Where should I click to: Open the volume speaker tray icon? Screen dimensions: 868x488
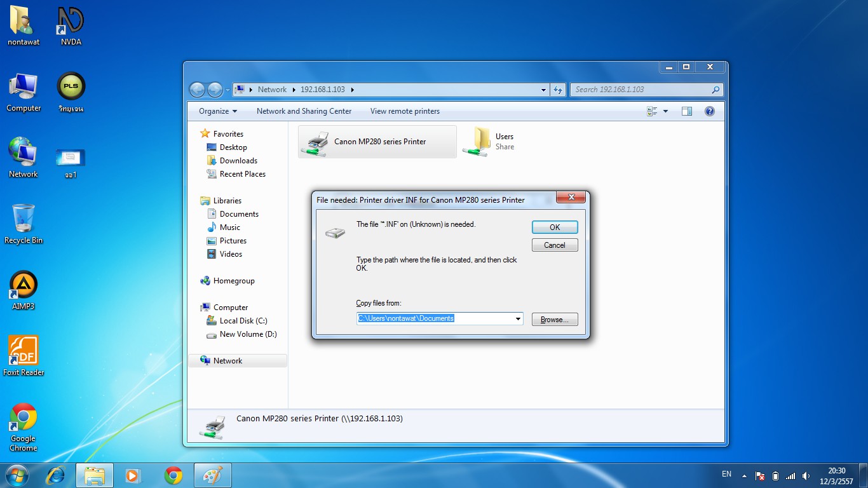coord(806,475)
